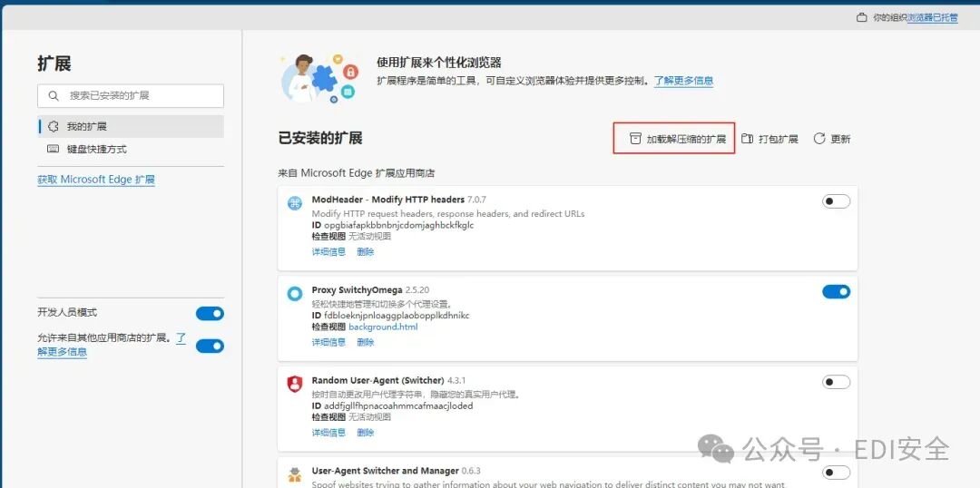Enable the Random User-Agent toggle
980x488 pixels.
tap(837, 382)
